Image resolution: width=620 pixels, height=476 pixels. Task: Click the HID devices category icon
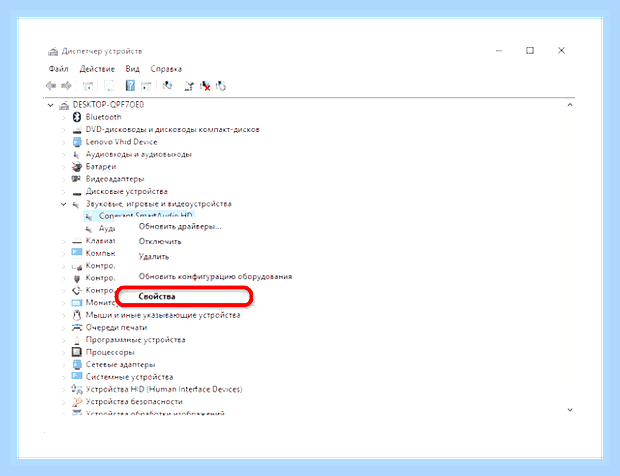coord(77,389)
